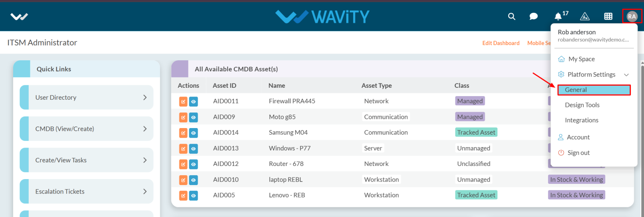Viewport: 644px width, 217px height.
Task: Open the chat bubble icon
Action: point(533,16)
